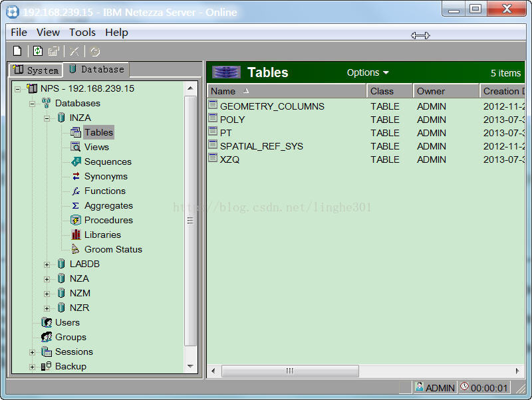Click the Groom Status icon

[x=75, y=249]
